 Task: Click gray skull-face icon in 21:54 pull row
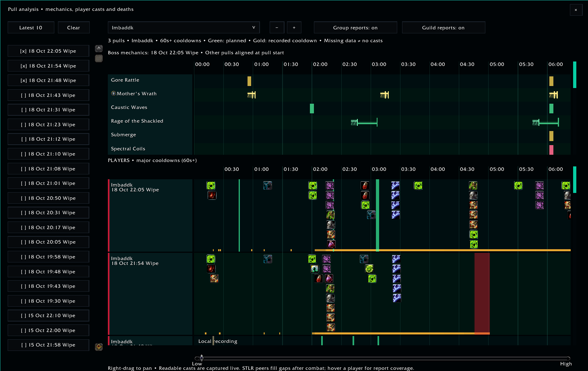[330, 298]
